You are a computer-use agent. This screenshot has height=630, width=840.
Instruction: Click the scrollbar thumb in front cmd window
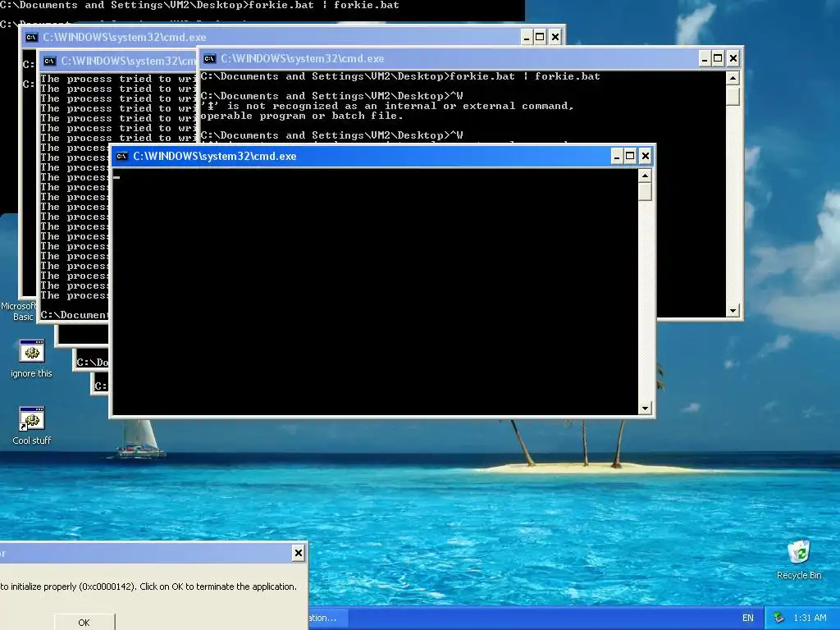[645, 192]
